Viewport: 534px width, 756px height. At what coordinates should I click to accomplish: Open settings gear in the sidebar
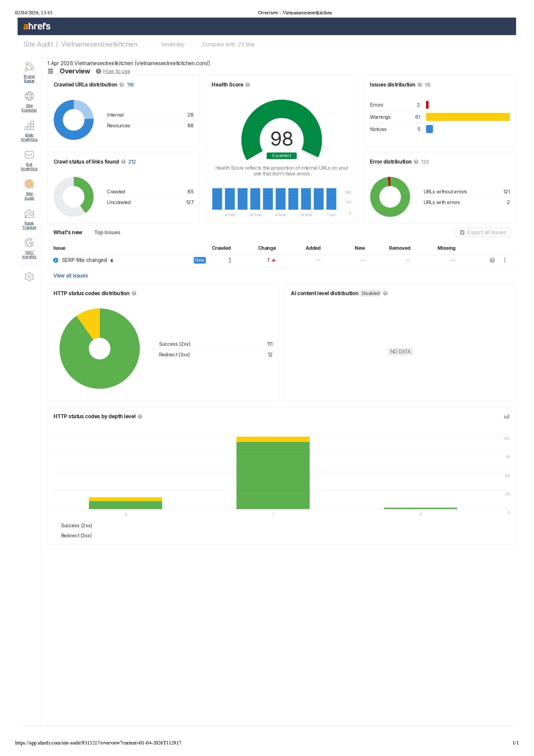[x=29, y=276]
